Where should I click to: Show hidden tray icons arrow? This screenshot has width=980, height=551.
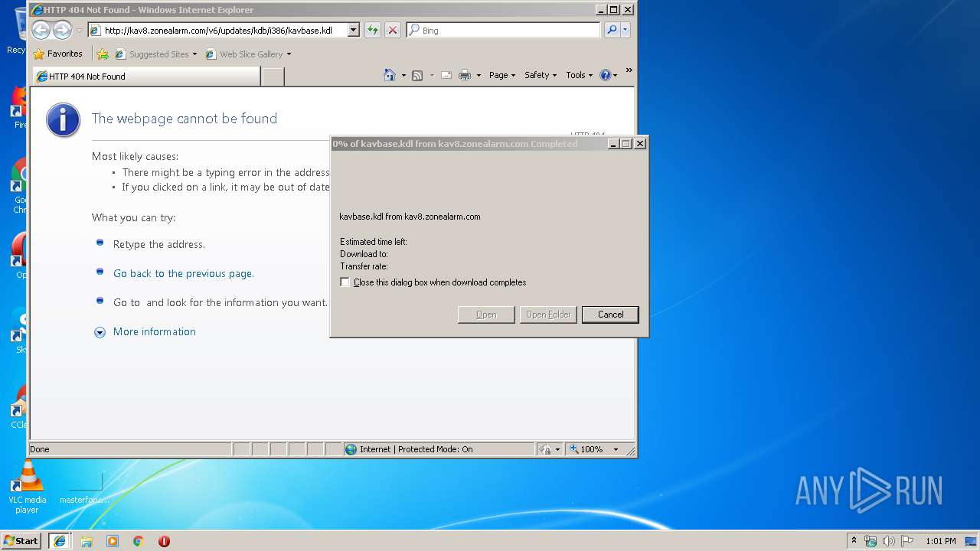coord(854,541)
